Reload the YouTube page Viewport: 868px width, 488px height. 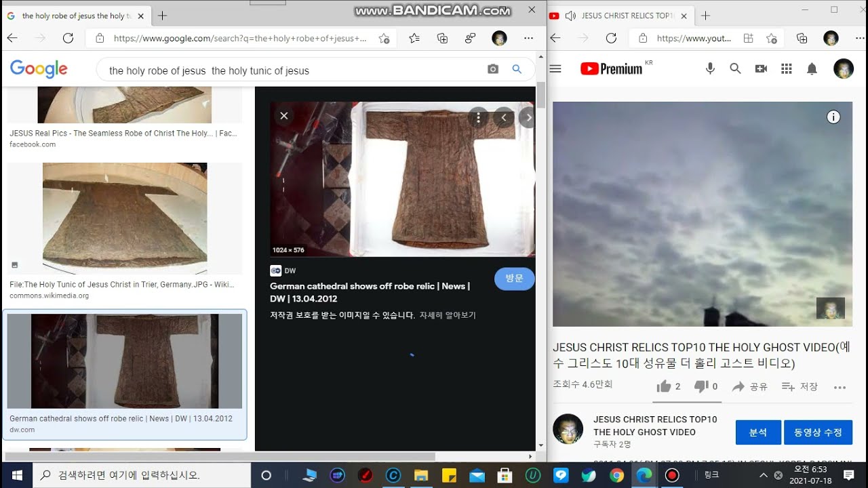click(x=611, y=39)
